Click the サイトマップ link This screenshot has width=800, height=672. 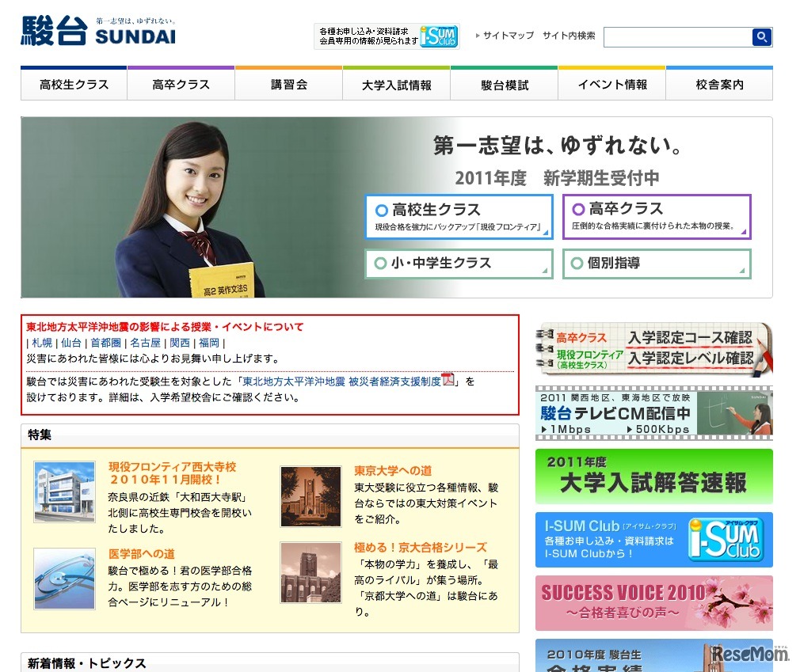click(508, 36)
